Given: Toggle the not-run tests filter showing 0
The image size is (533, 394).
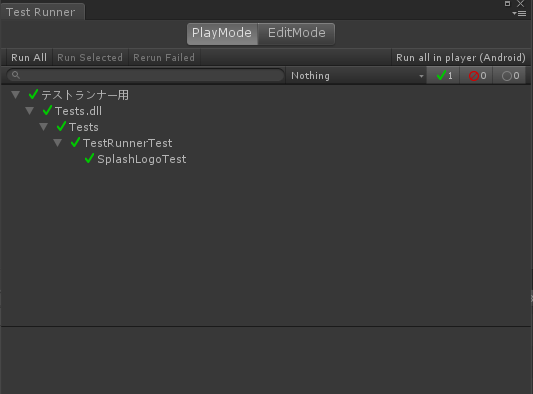Looking at the screenshot, I should (509, 75).
